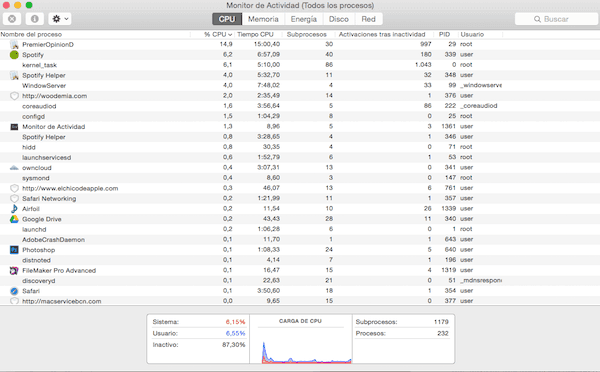Sort by Subprocesos column header
Image resolution: width=600 pixels, height=372 pixels.
(x=307, y=34)
